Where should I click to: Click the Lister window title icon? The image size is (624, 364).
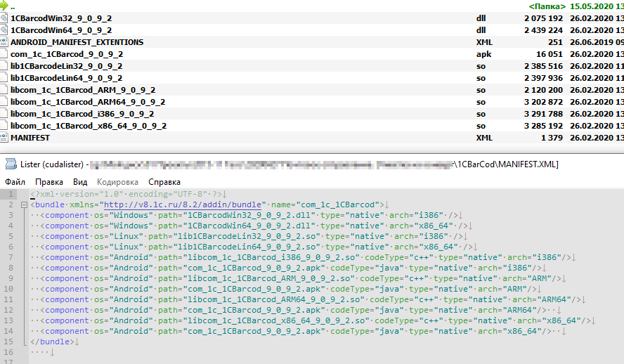[x=11, y=164]
